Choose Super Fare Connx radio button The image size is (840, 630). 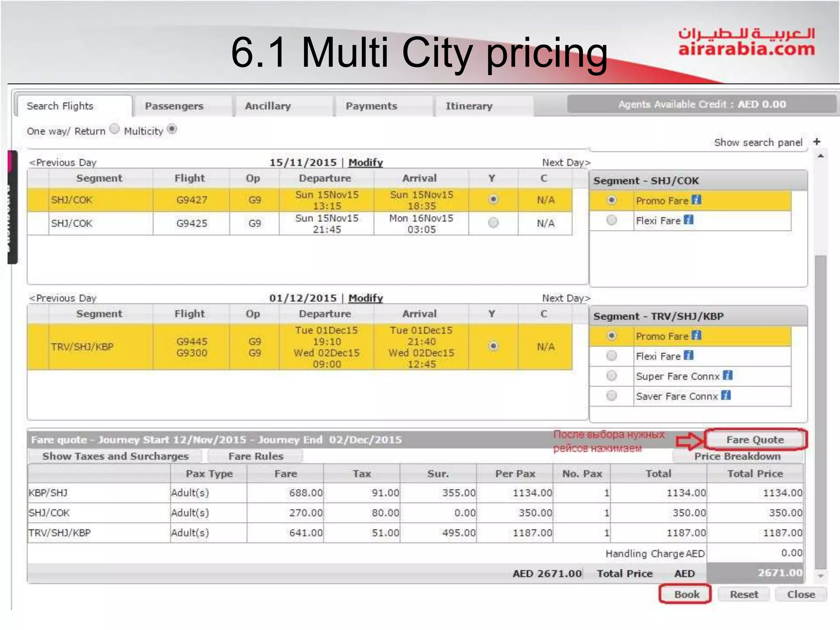tap(612, 376)
